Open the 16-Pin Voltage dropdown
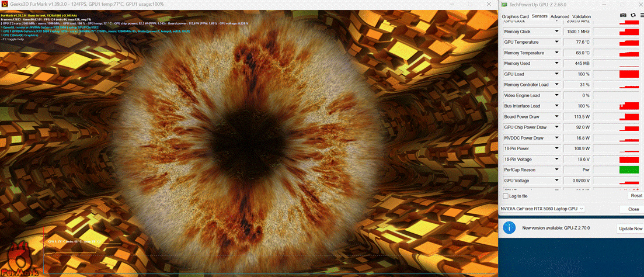The width and height of the screenshot is (644, 277). click(558, 160)
